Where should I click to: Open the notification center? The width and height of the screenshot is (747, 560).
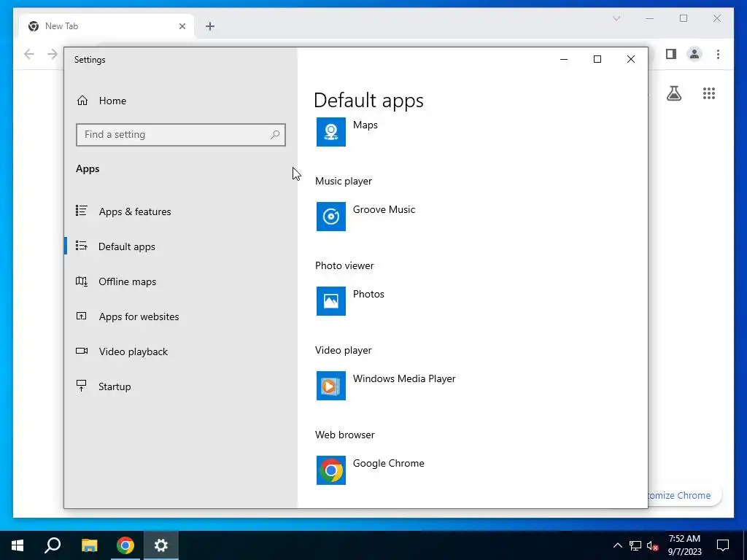[x=723, y=545]
